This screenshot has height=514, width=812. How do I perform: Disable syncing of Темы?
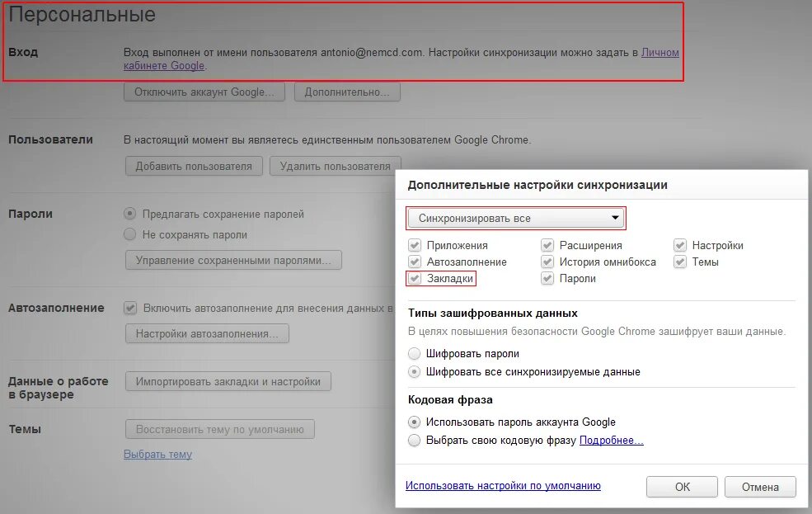(680, 262)
